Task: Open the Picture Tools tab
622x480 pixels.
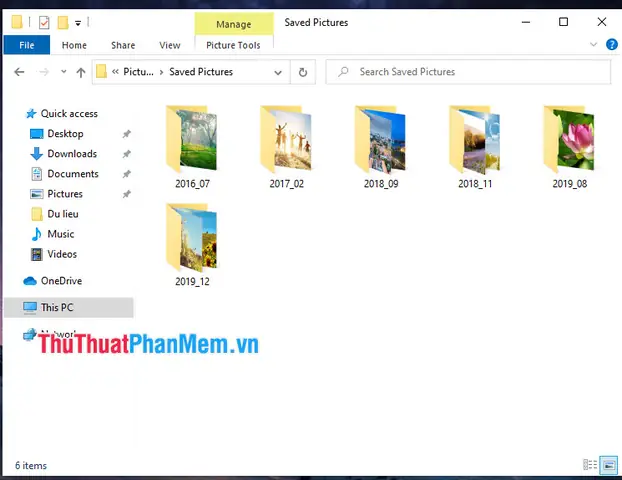Action: point(233,45)
